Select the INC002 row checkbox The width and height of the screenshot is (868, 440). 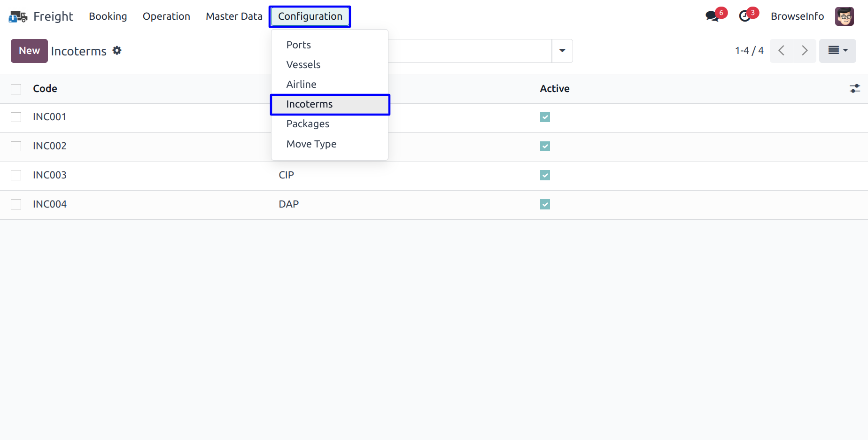(16, 146)
